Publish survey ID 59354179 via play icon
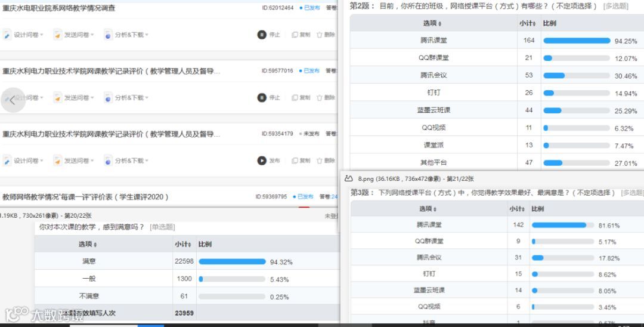Viewport: 644px width, 327px height. click(262, 161)
